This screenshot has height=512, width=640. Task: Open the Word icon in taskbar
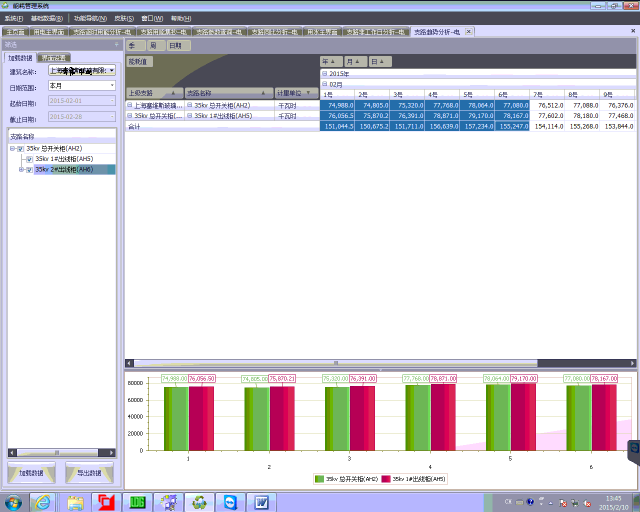click(x=262, y=501)
